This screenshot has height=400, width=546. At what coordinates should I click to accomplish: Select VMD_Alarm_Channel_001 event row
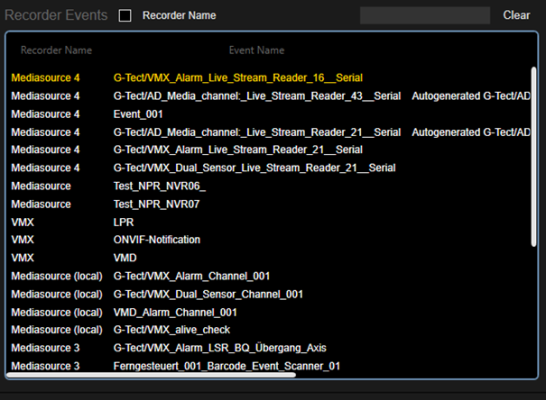click(x=269, y=312)
